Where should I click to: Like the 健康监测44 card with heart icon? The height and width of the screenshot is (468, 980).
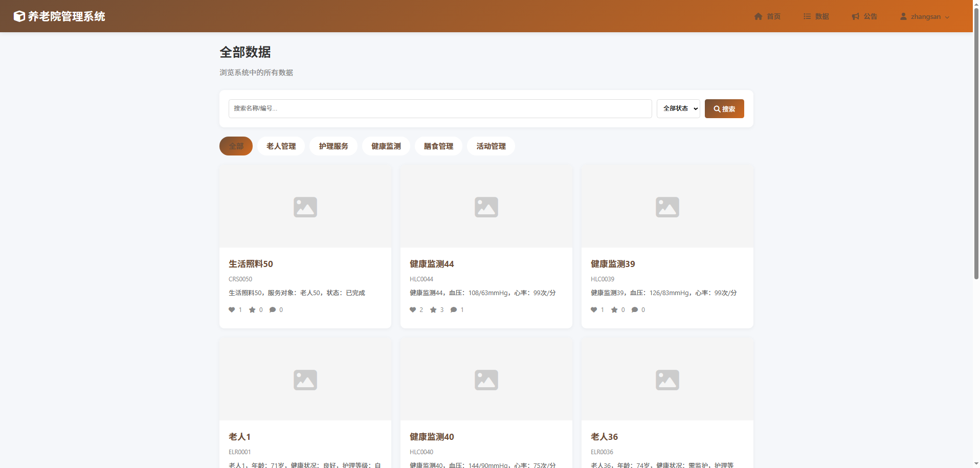click(413, 310)
